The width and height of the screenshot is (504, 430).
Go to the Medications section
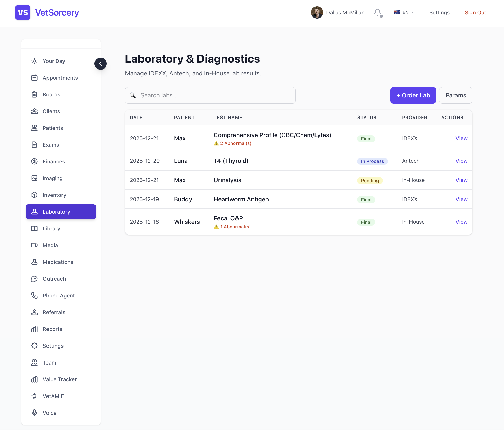(58, 262)
